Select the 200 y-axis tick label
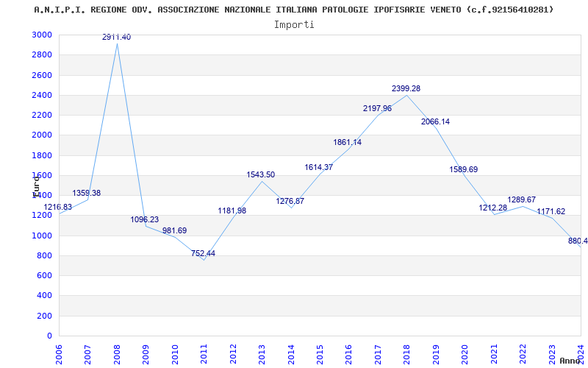 coord(45,316)
